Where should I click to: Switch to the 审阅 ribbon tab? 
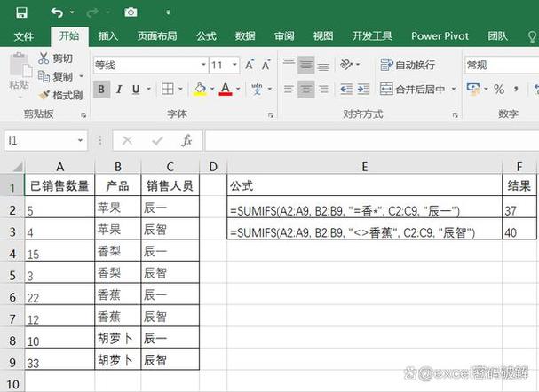[x=284, y=36]
